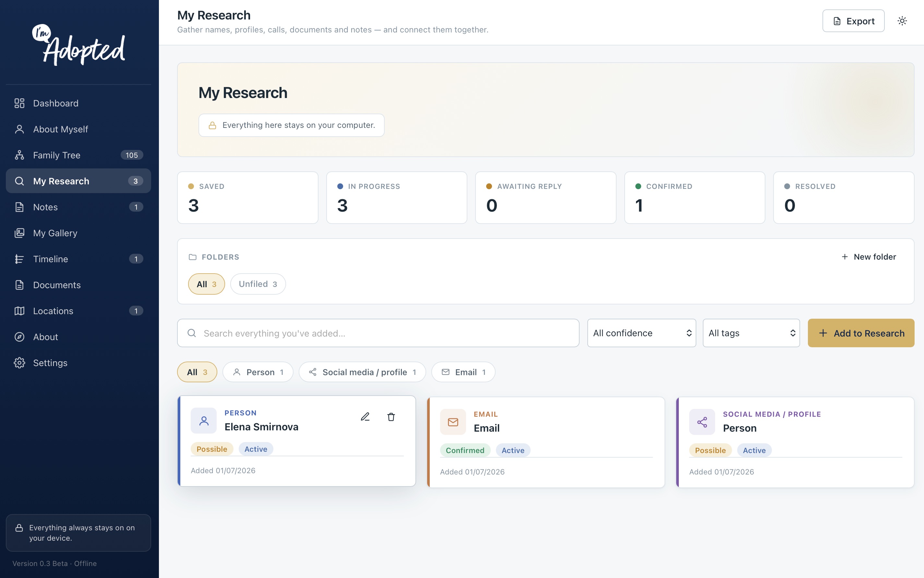Viewport: 924px width, 578px height.
Task: Click the Family Tree network icon
Action: [x=19, y=155]
